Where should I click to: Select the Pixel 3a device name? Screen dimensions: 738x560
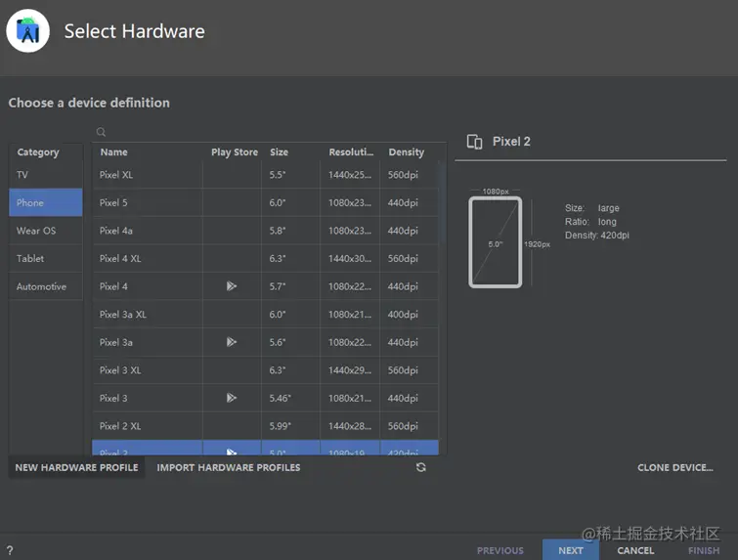115,342
